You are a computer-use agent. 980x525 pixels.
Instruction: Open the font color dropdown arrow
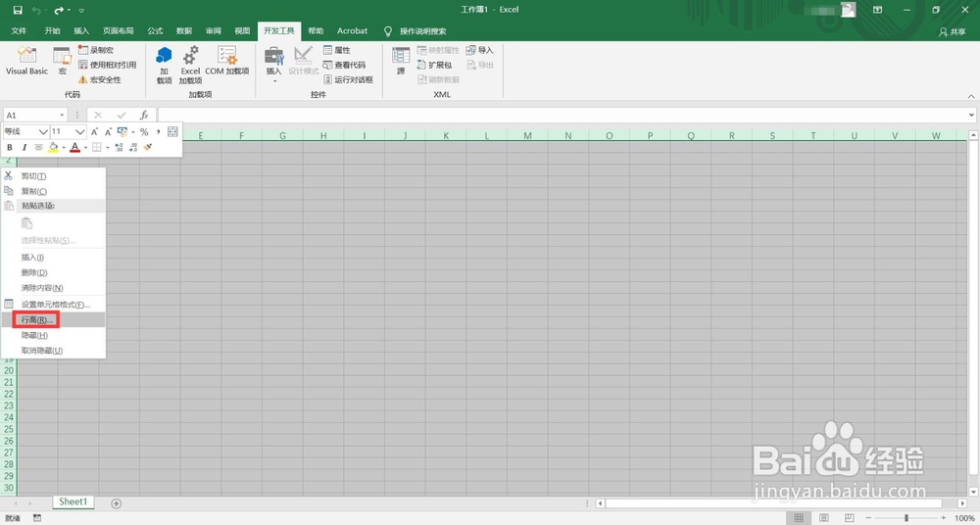coord(85,148)
